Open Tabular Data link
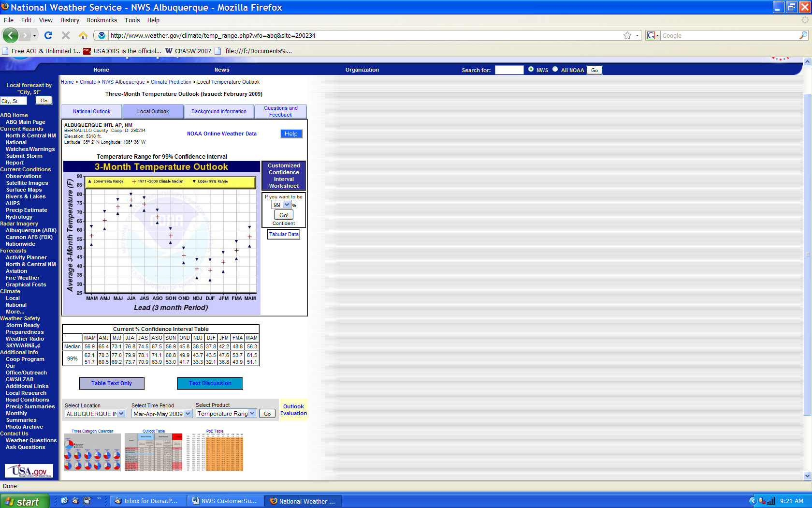Screen dimensions: 812x508 pyautogui.click(x=284, y=234)
